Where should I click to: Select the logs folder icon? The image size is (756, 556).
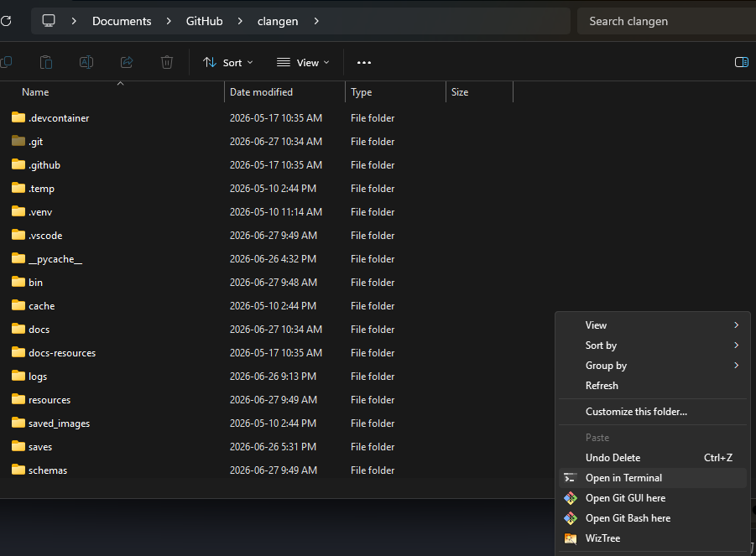18,377
